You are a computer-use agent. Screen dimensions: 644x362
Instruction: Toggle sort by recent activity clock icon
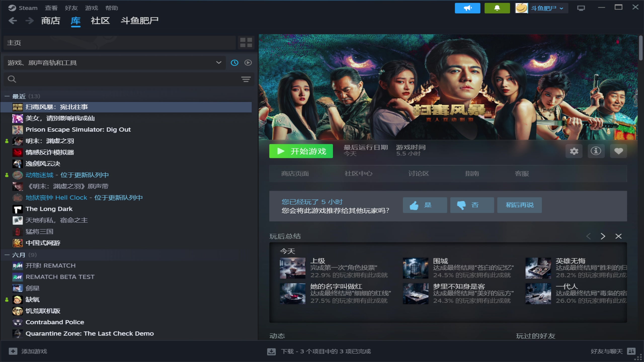point(234,63)
